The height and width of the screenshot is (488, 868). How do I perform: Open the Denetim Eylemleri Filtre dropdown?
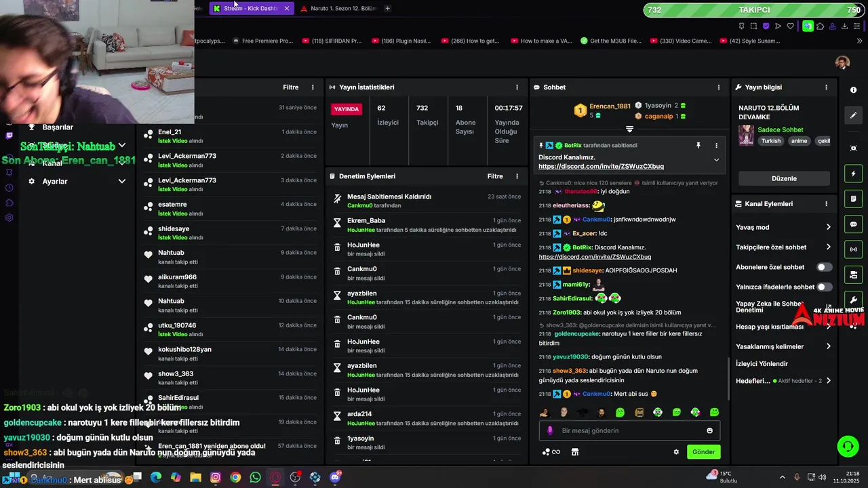coord(495,176)
